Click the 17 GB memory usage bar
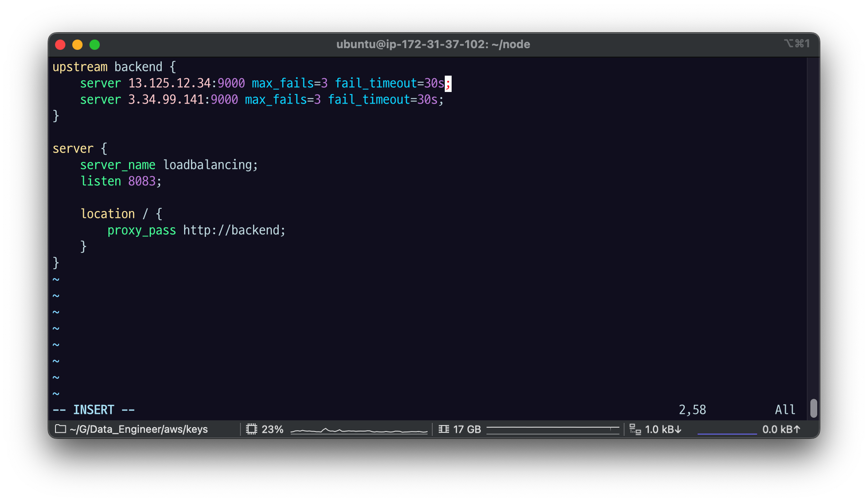The height and width of the screenshot is (502, 868). click(552, 429)
